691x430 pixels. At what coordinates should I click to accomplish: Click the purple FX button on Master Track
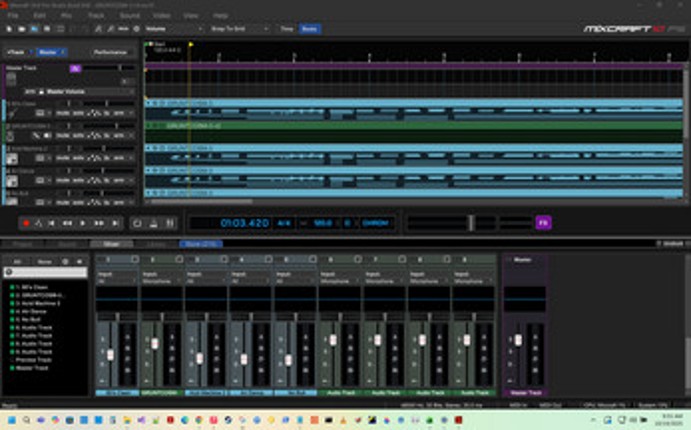click(75, 68)
